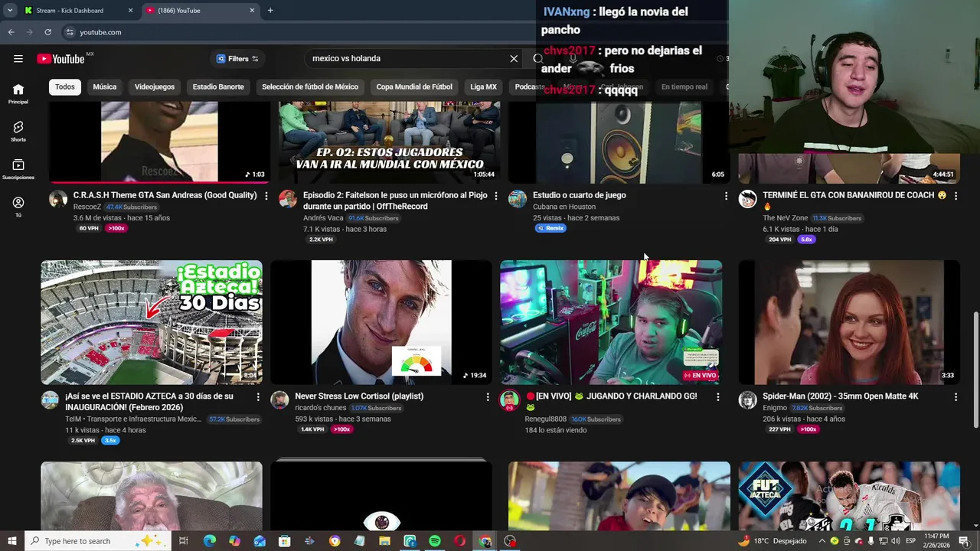The width and height of the screenshot is (980, 551).
Task: Open Never Stress blond man thumbnail
Action: click(x=381, y=322)
